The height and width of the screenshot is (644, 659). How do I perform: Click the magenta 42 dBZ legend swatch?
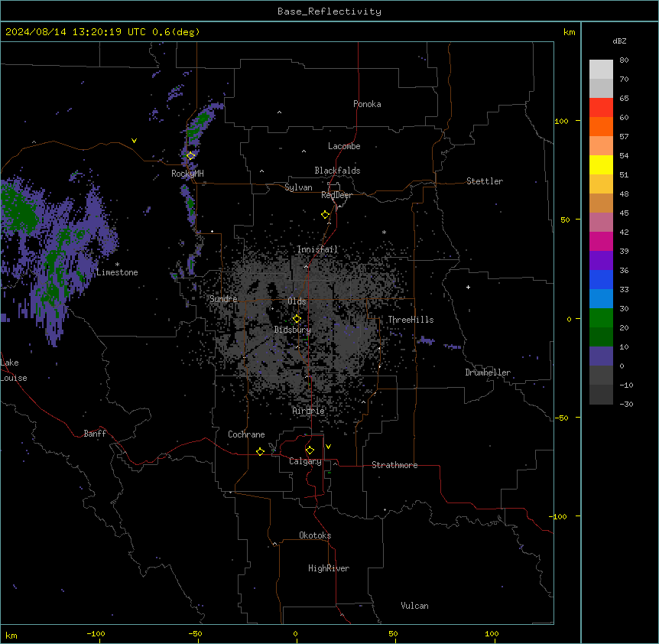pos(601,241)
